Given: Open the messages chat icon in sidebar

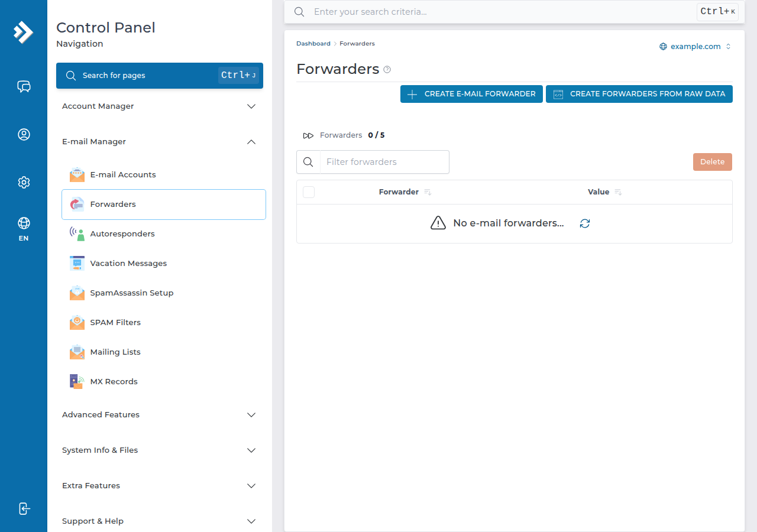Looking at the screenshot, I should coord(24,87).
